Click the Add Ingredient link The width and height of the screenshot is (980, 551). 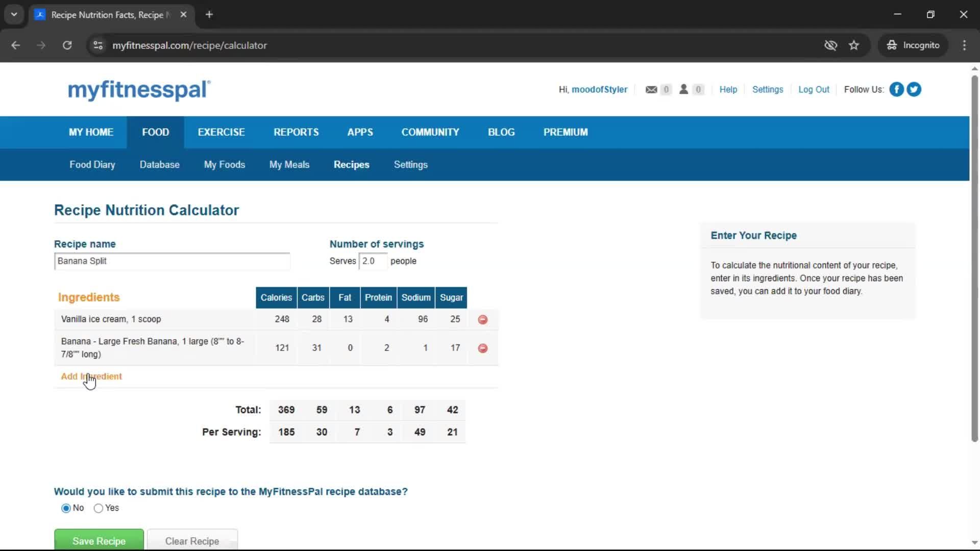coord(91,377)
